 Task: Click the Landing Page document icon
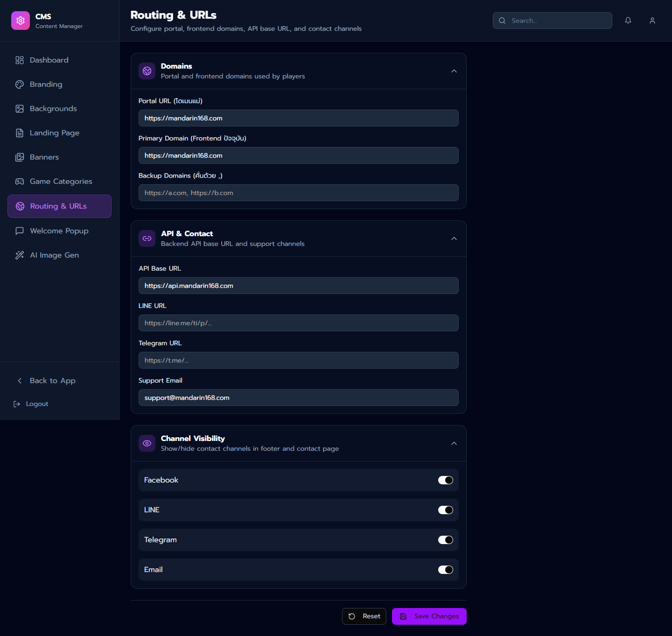20,133
